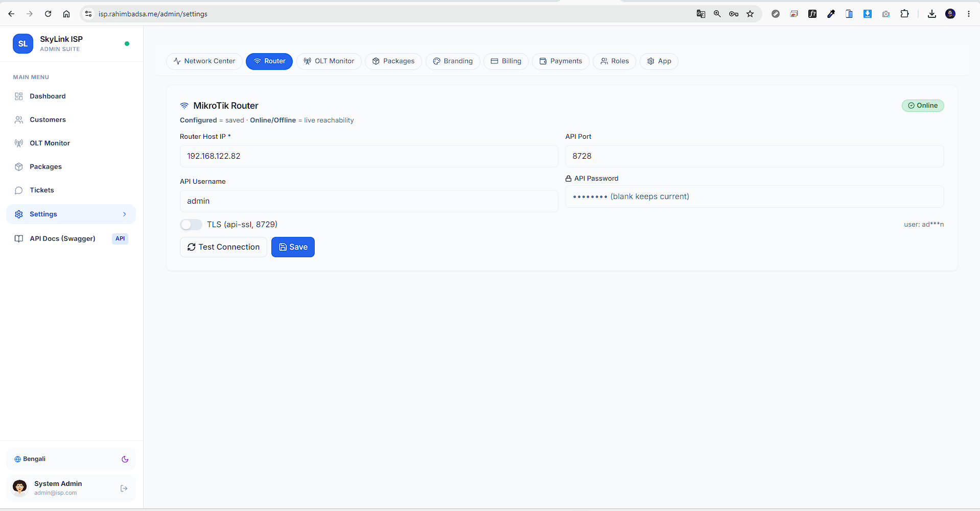The height and width of the screenshot is (511, 980).
Task: Click the API Password field
Action: (x=754, y=197)
